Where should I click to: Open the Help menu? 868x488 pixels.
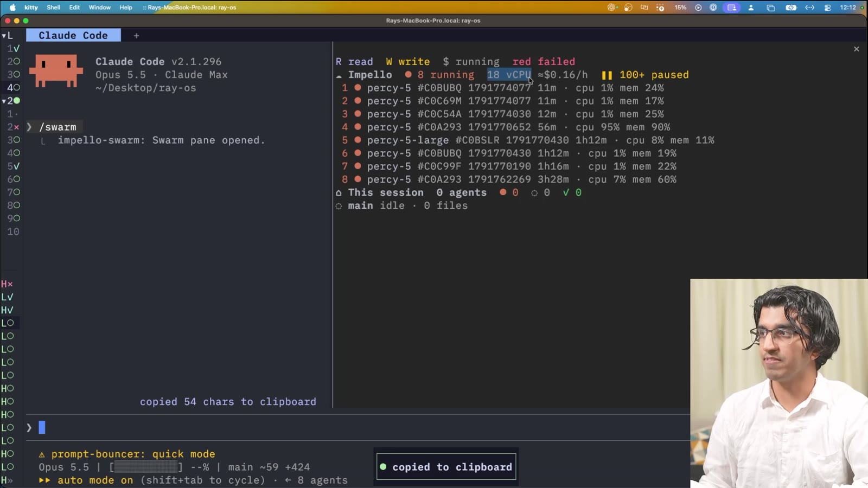[126, 8]
